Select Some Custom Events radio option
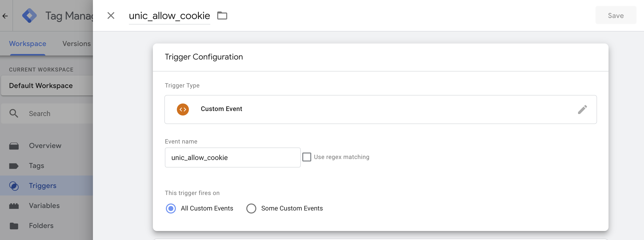 [x=251, y=208]
